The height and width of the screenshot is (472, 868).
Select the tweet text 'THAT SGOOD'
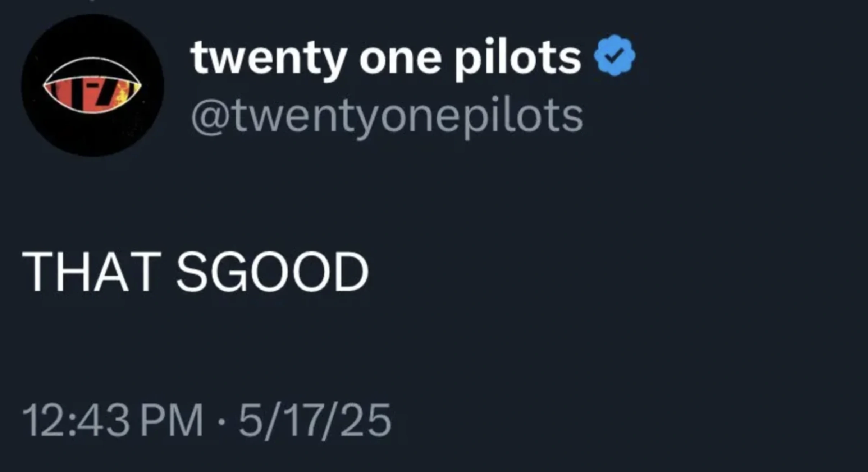195,272
